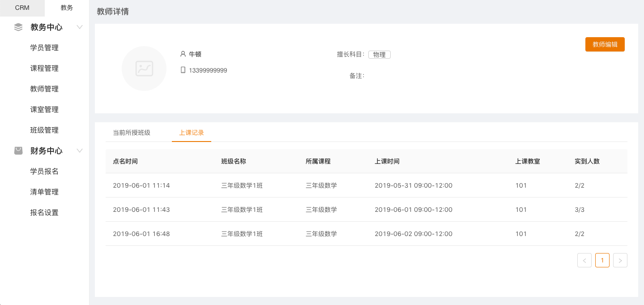Open 班级管理 from the sidebar

(44, 130)
